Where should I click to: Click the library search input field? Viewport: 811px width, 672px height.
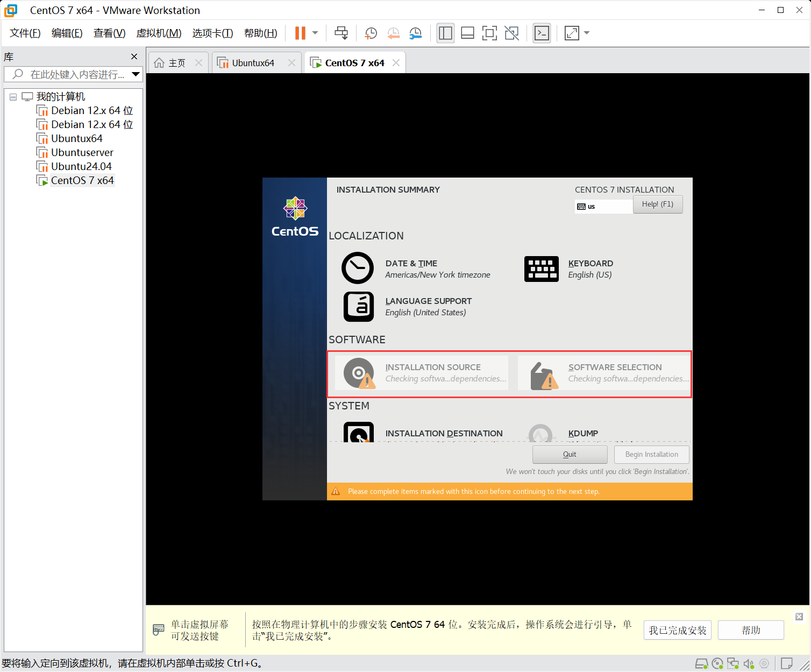tap(75, 74)
